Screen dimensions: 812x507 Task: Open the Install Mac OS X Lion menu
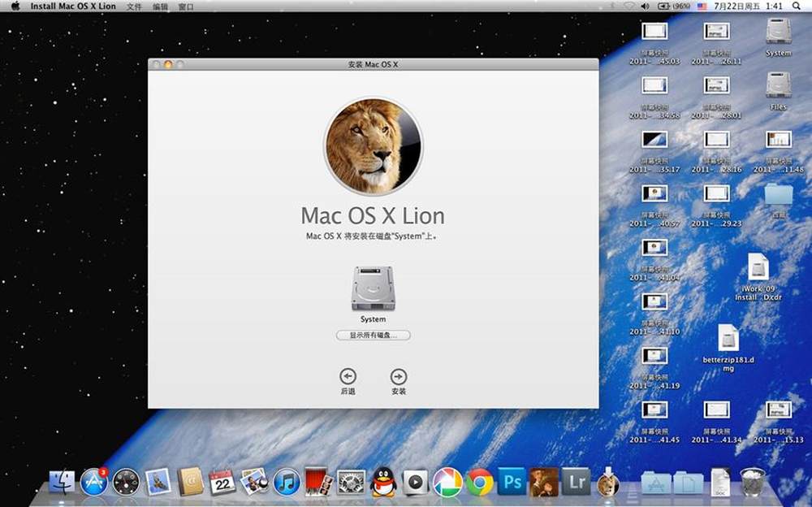pos(73,6)
